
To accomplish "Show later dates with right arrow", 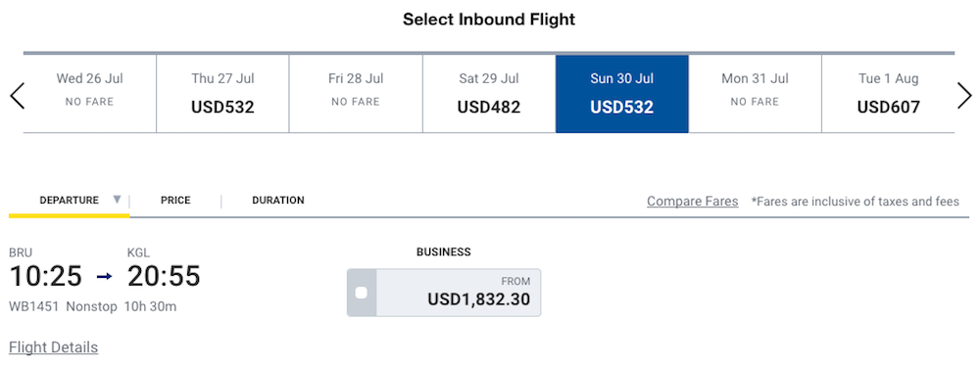I will 964,96.
